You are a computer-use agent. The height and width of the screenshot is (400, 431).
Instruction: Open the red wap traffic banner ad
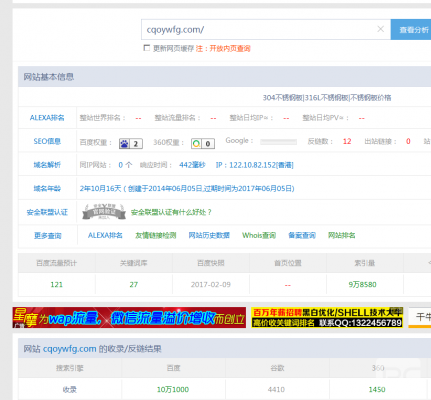[129, 317]
